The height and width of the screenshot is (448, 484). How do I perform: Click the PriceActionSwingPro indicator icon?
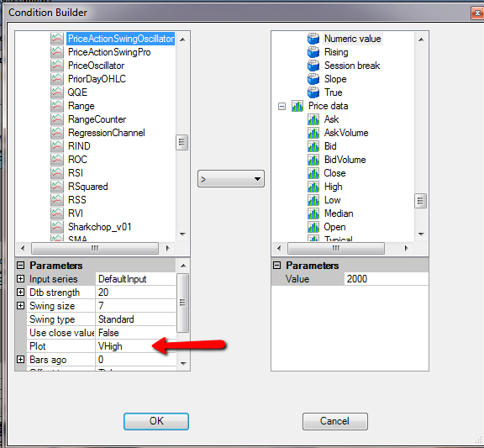point(57,52)
